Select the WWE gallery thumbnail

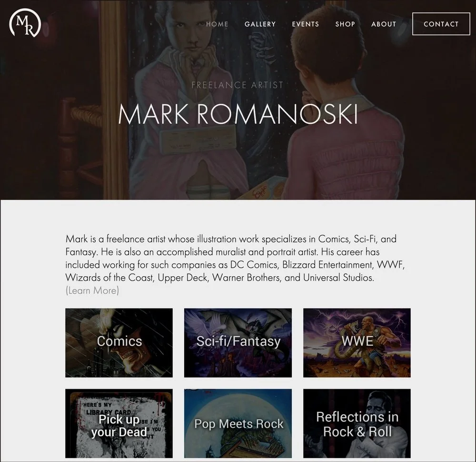tap(357, 343)
